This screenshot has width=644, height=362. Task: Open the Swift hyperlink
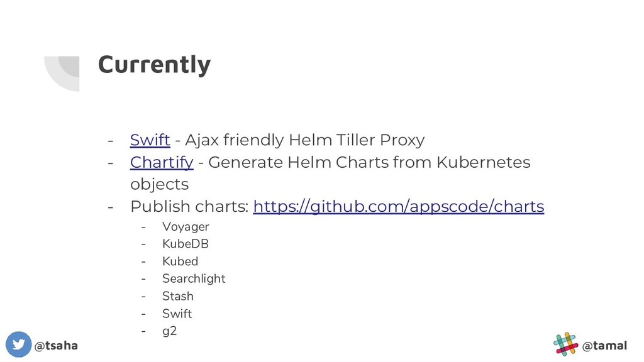click(x=150, y=140)
